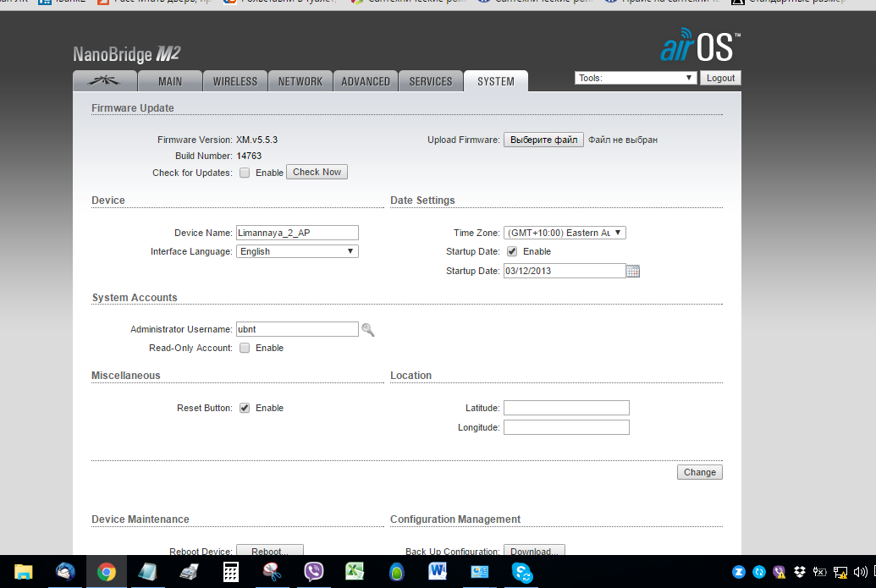Click the magnifier icon beside Administrator Username
Image resolution: width=876 pixels, height=588 pixels.
(367, 330)
